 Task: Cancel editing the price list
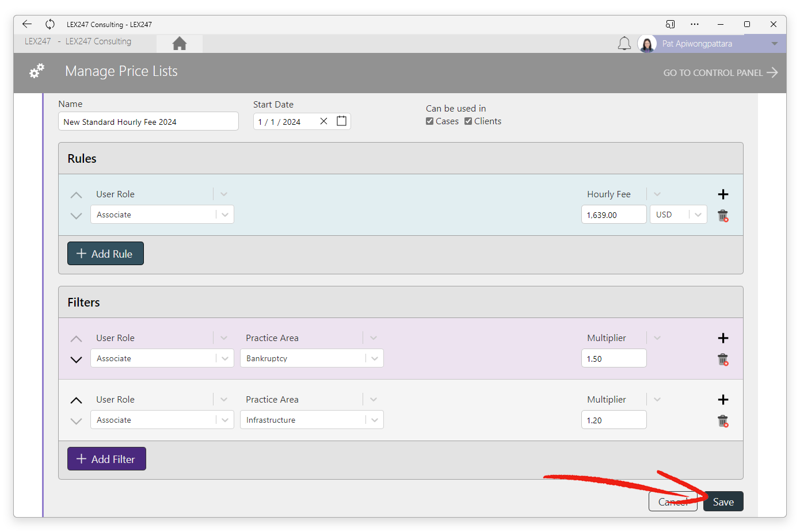coord(673,502)
